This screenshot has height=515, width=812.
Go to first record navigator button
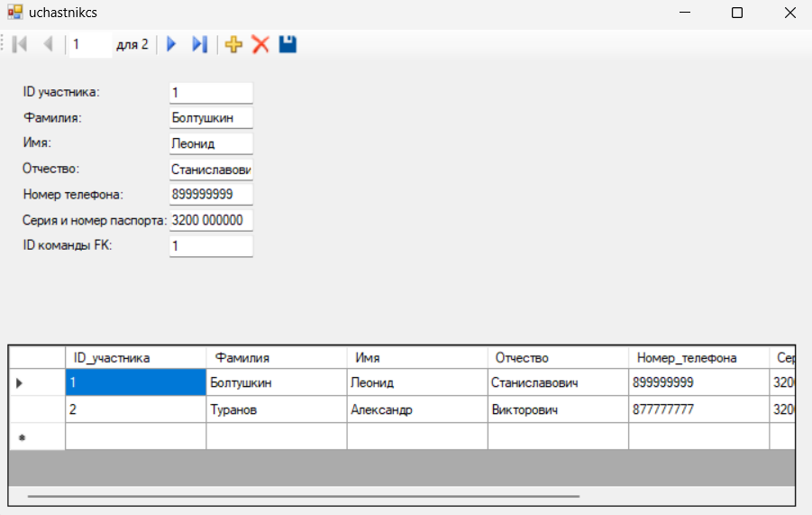click(x=20, y=44)
